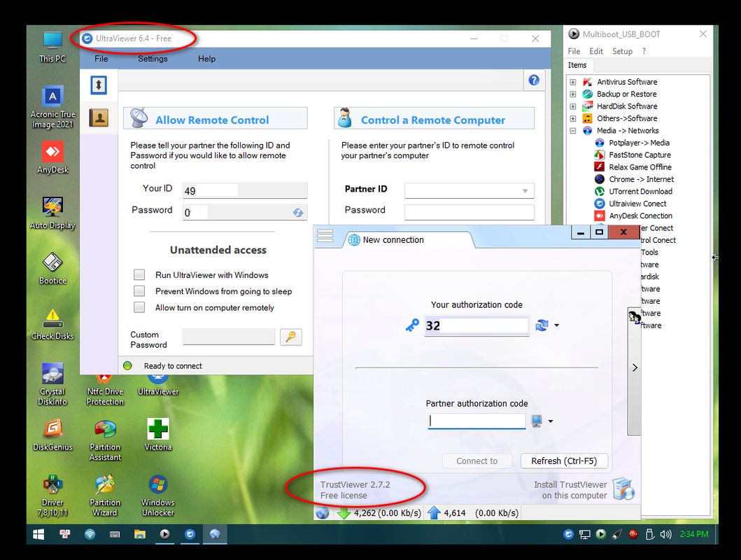Screen dimensions: 741x560
Task: Click partner computer monitor icon in TrustViewer
Action: click(x=537, y=421)
